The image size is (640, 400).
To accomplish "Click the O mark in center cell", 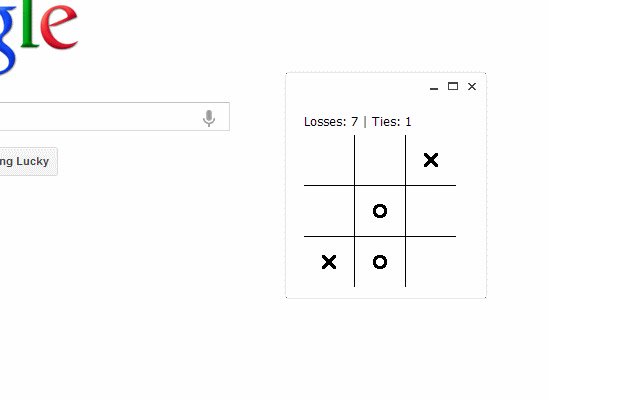I will point(380,211).
